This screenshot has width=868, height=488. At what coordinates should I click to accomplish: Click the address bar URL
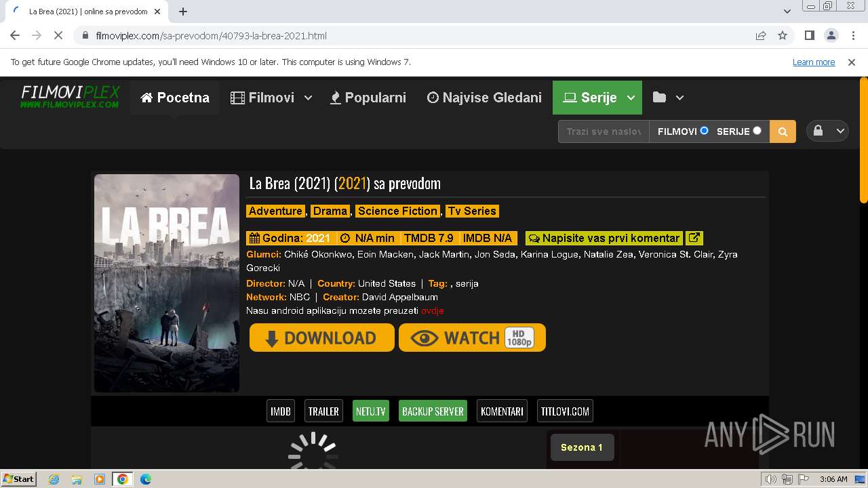point(212,35)
